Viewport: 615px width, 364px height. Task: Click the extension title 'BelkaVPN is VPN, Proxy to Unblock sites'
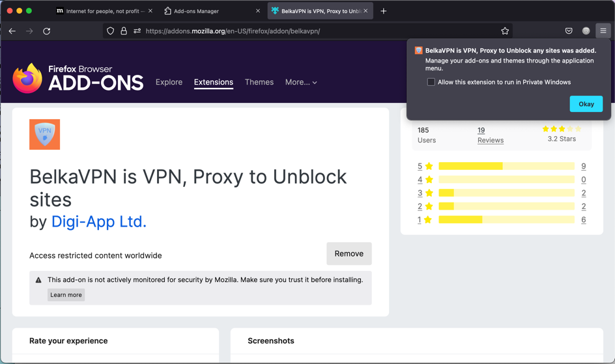click(x=188, y=188)
